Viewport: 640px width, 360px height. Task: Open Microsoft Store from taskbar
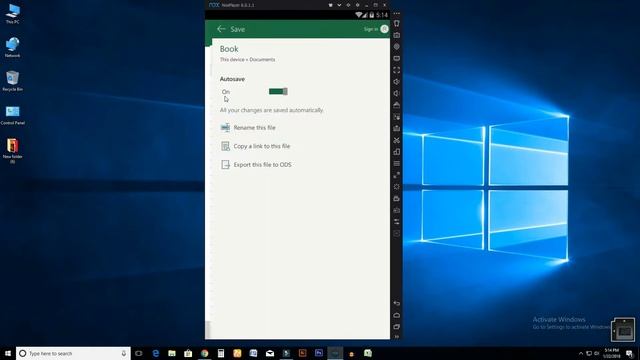[188, 353]
